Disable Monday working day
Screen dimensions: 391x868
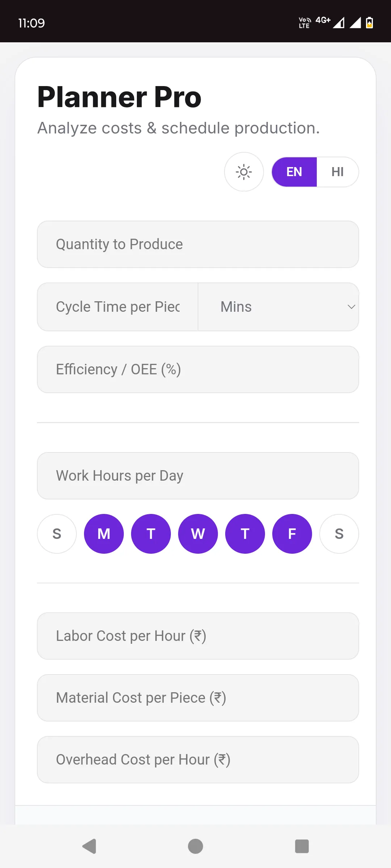pos(104,534)
